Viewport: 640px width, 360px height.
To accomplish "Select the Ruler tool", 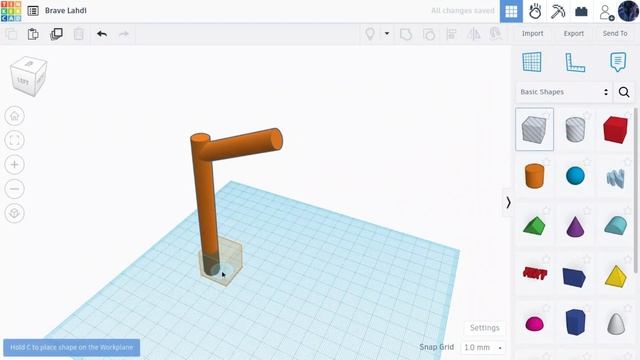I will 575,62.
